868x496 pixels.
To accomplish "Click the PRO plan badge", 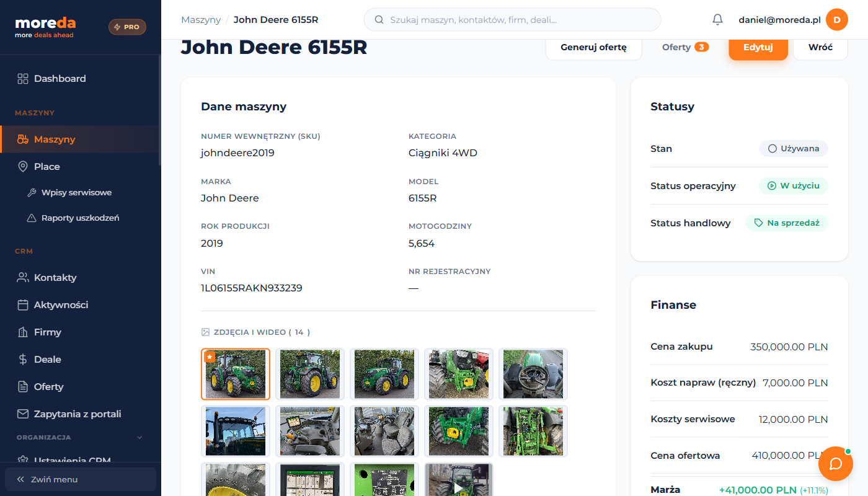I will point(127,27).
